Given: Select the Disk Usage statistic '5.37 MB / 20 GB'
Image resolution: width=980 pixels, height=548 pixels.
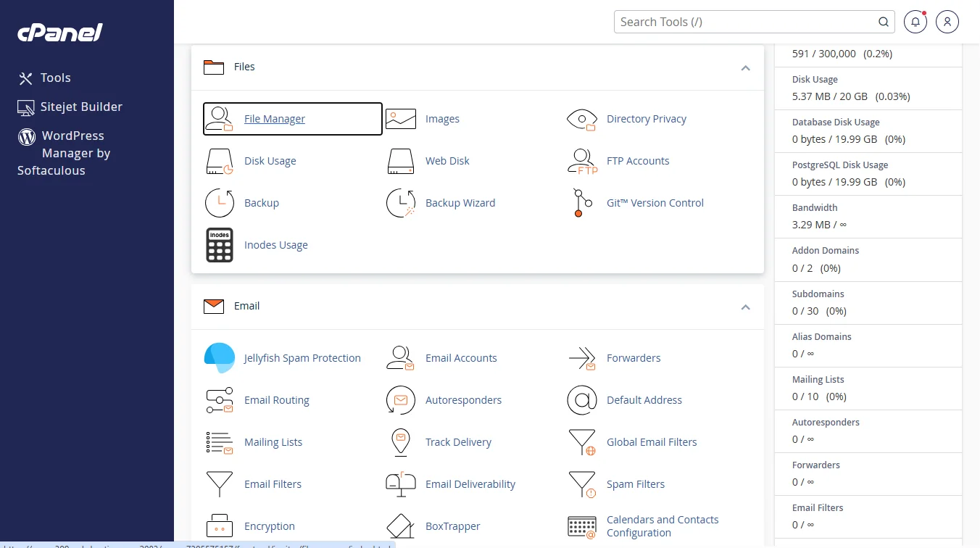Looking at the screenshot, I should click(x=830, y=96).
